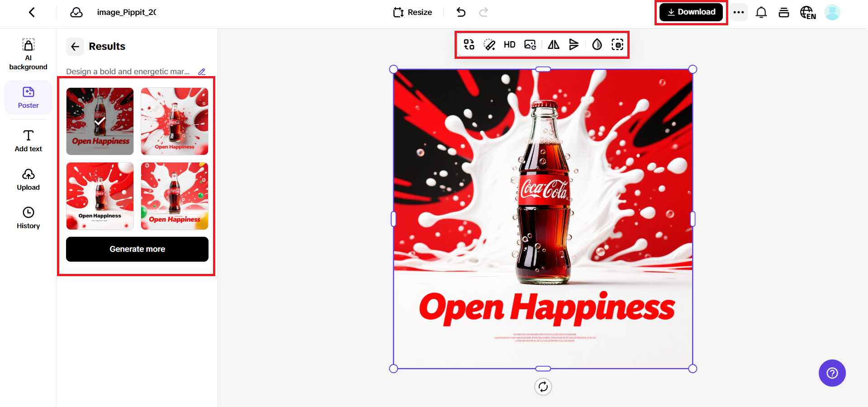Screen dimensions: 868x407
Task: Select the Poster tool in sidebar
Action: [x=28, y=97]
